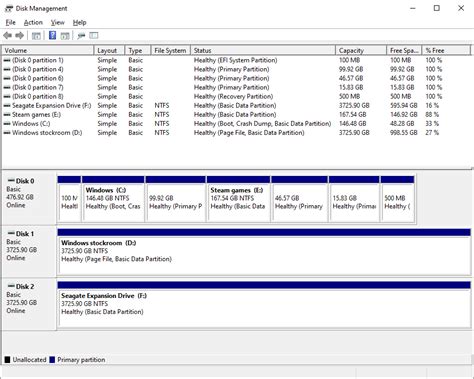Click the Back arrow toolbar icon

pyautogui.click(x=7, y=35)
